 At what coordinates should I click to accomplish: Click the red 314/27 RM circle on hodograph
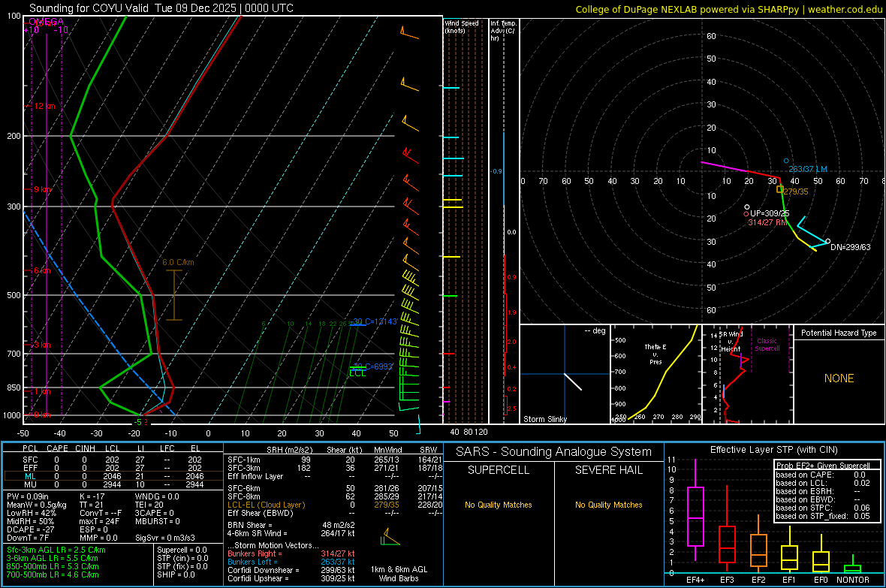click(746, 214)
